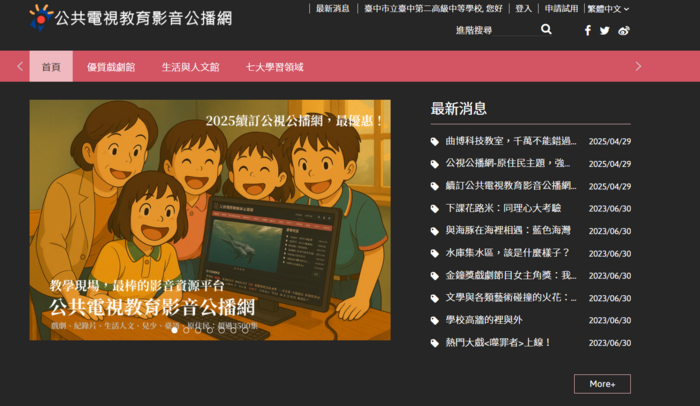
Task: Select the seventh carousel slide dot
Action: click(x=245, y=330)
